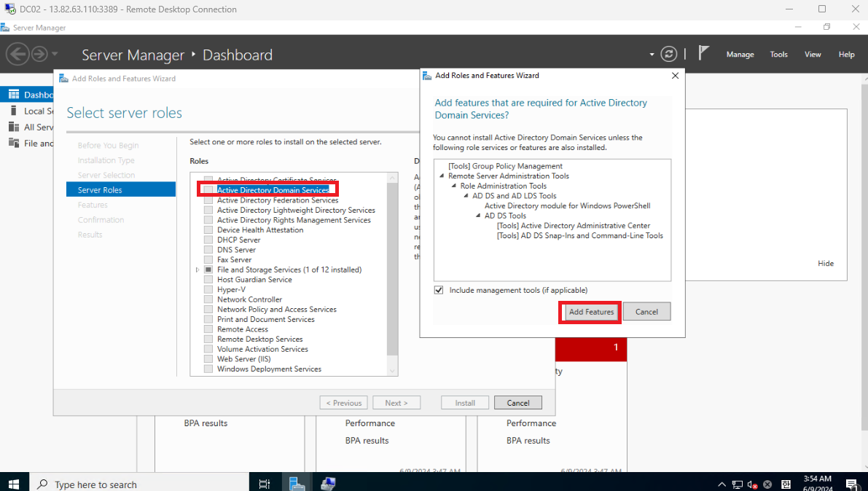This screenshot has width=868, height=491.
Task: Select File and Storage Services sidebar icon
Action: (14, 143)
